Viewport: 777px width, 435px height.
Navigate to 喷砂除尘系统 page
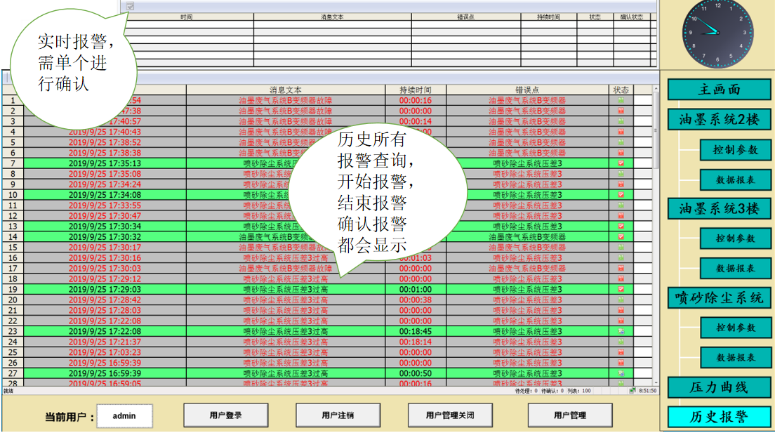(x=719, y=297)
